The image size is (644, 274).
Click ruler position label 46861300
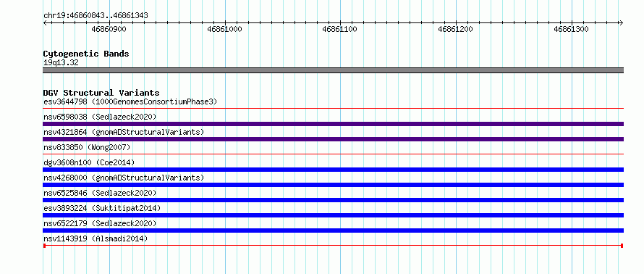click(x=572, y=29)
